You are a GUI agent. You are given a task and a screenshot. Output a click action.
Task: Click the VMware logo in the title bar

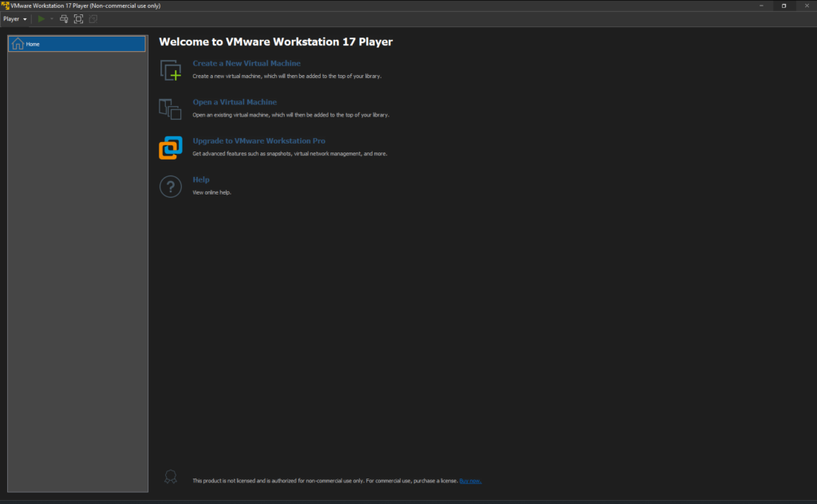pos(6,5)
